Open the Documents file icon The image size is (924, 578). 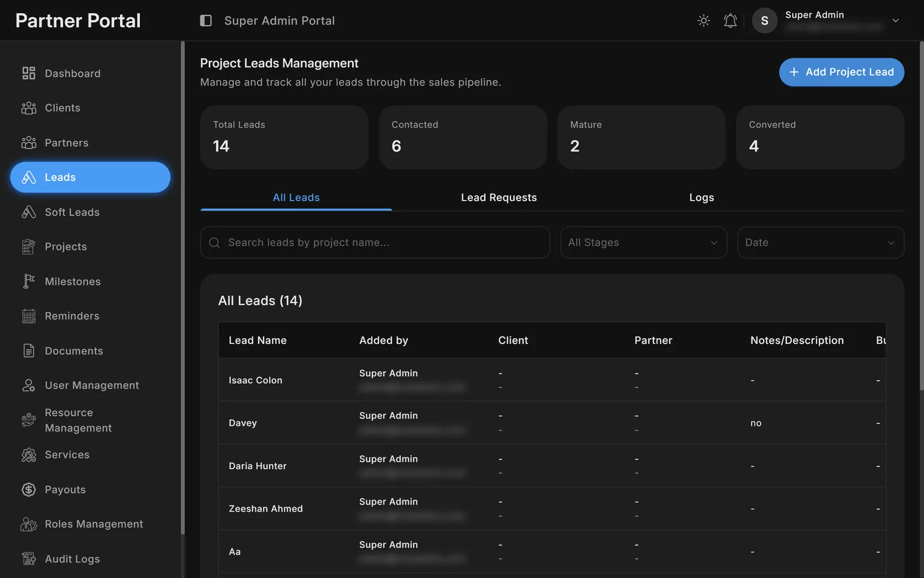click(x=29, y=351)
